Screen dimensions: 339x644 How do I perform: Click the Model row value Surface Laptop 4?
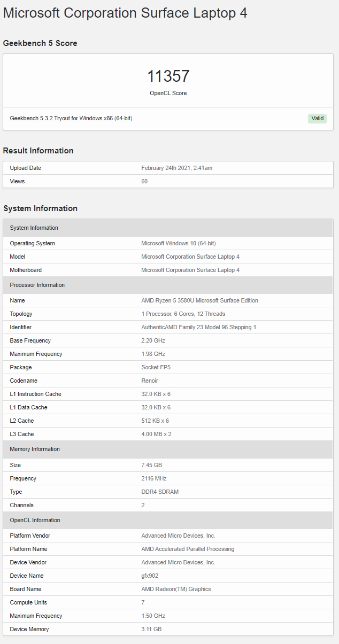coord(190,257)
